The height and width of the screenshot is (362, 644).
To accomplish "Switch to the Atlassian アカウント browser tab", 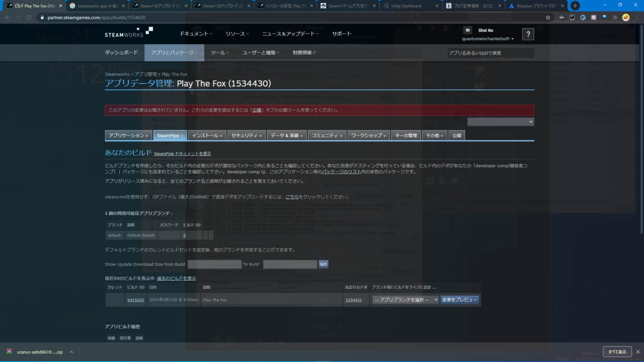I will [x=536, y=6].
